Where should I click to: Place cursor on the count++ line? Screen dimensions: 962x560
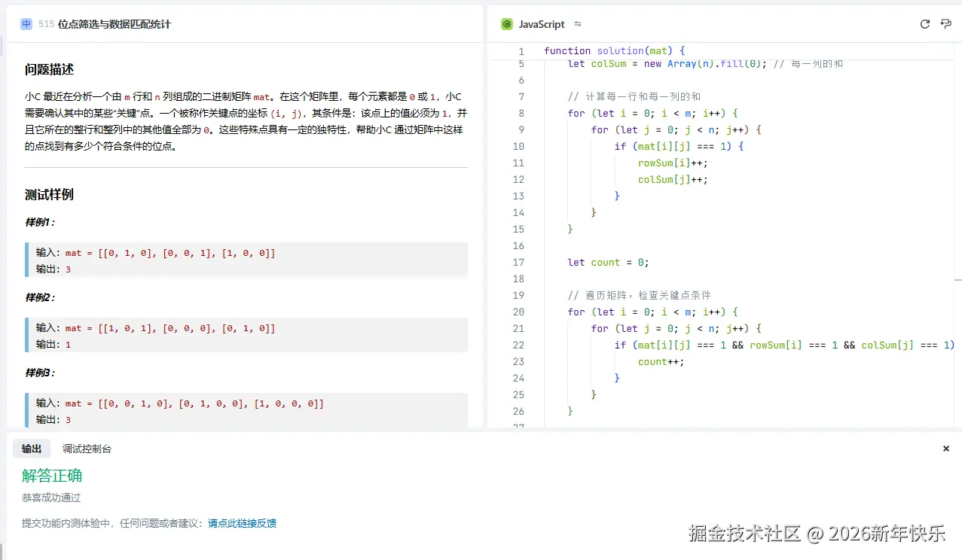pyautogui.click(x=661, y=362)
